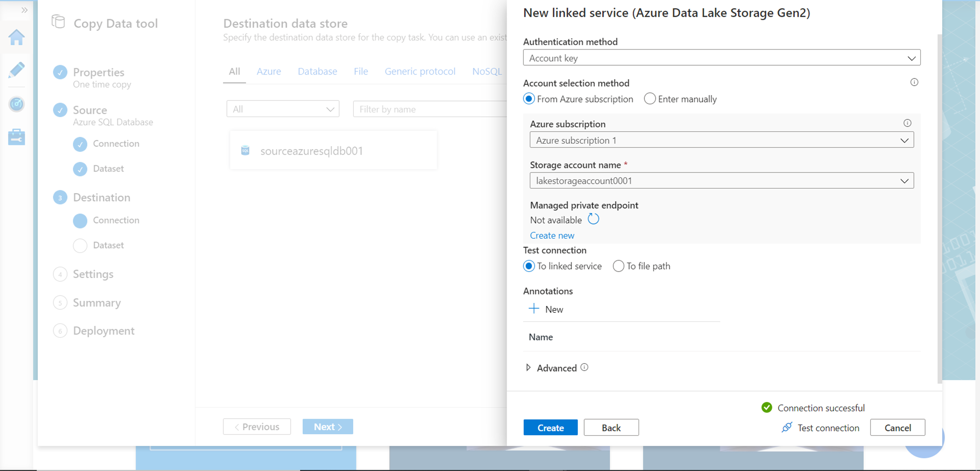Image resolution: width=980 pixels, height=471 pixels.
Task: Open the Storage account name dropdown
Action: click(721, 181)
